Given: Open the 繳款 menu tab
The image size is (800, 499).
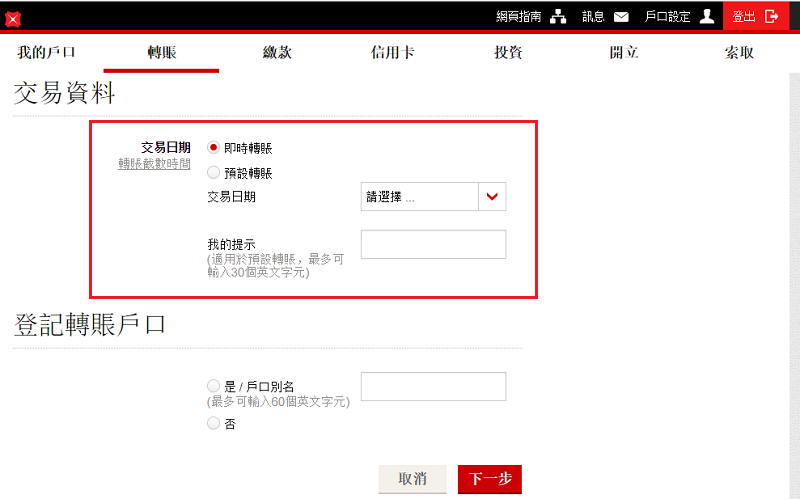Looking at the screenshot, I should click(x=277, y=53).
